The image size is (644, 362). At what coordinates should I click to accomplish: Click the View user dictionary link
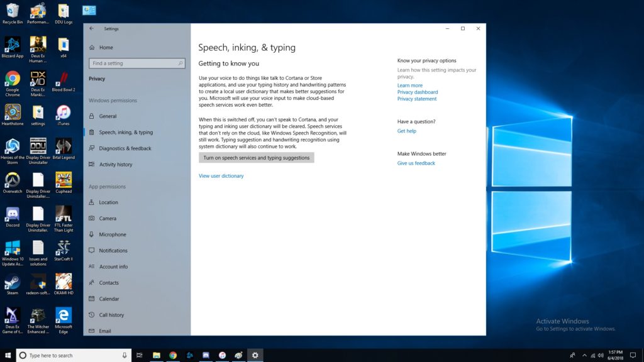[221, 176]
